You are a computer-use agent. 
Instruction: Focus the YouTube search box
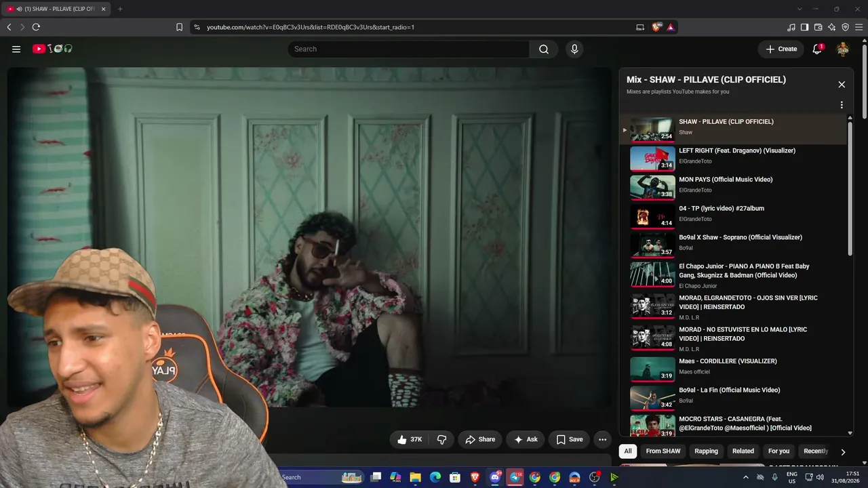(408, 49)
